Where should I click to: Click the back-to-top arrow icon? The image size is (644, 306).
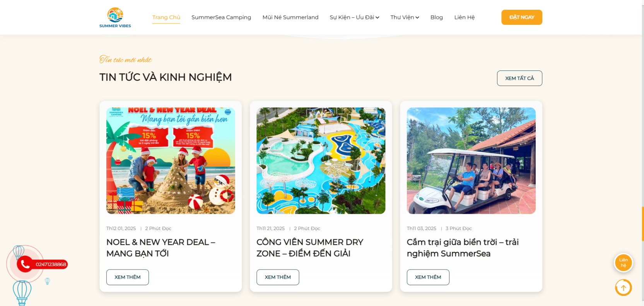(x=623, y=288)
